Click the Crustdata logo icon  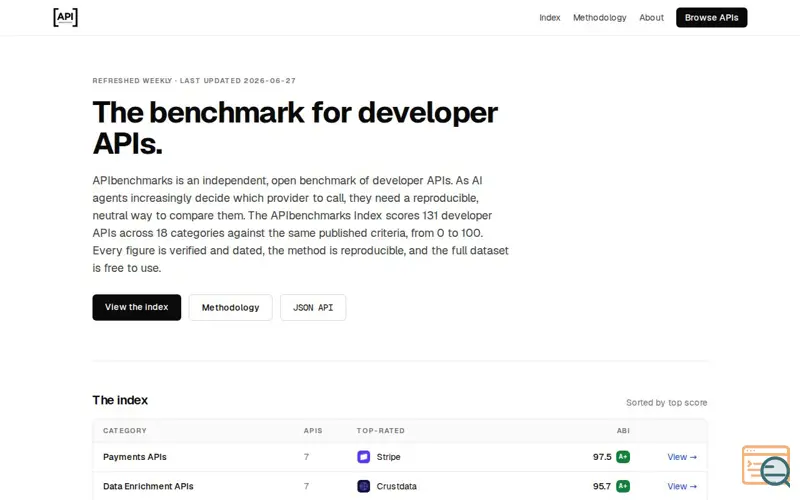(x=363, y=486)
